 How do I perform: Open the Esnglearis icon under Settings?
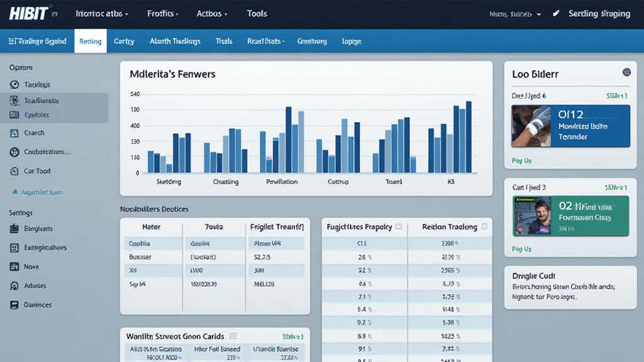14,229
